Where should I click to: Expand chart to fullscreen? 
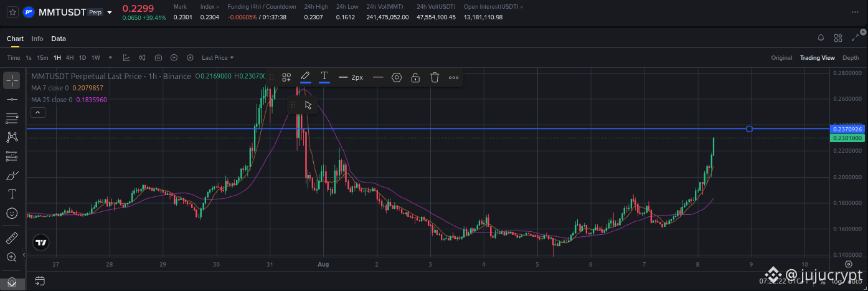tap(855, 38)
